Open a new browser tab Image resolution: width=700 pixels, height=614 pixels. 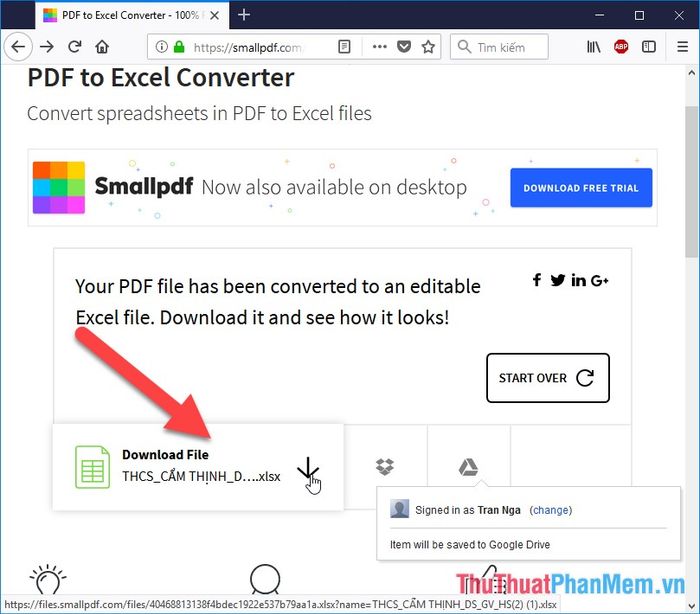tap(244, 15)
